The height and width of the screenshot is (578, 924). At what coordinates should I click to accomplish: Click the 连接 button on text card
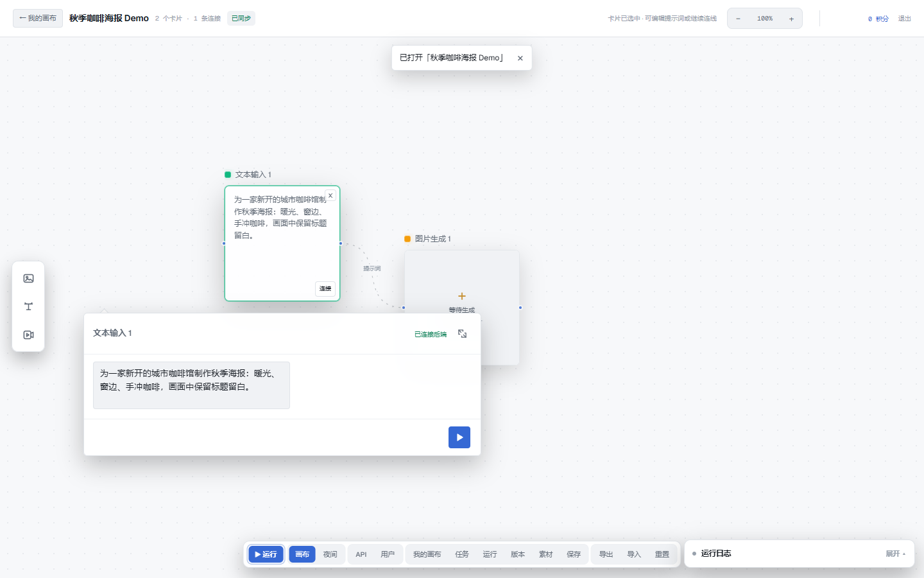coord(325,288)
